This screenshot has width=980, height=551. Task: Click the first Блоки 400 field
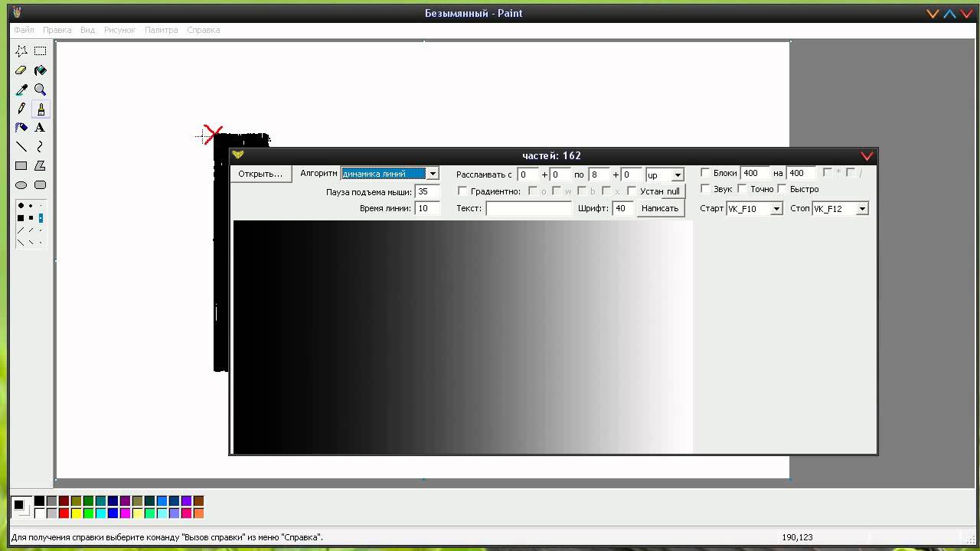point(755,174)
